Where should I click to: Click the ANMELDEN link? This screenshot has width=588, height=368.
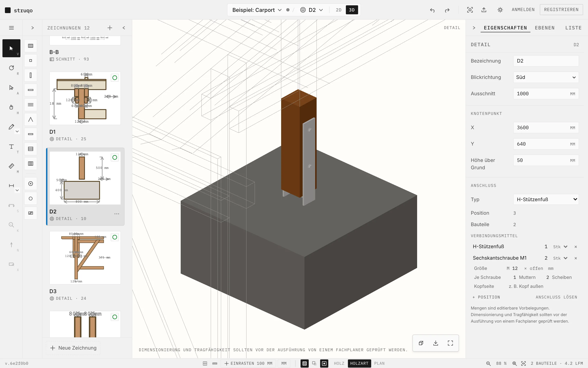coord(523,10)
